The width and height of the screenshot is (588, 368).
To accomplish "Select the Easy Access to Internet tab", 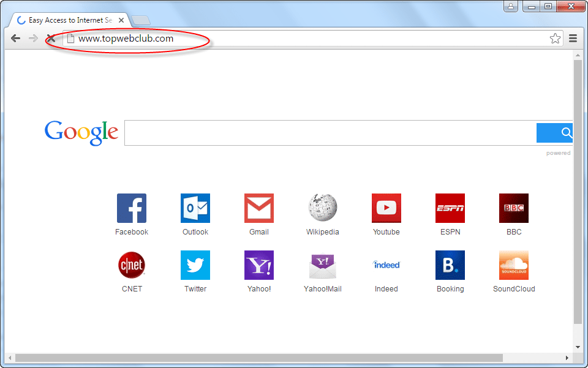I will pos(70,20).
